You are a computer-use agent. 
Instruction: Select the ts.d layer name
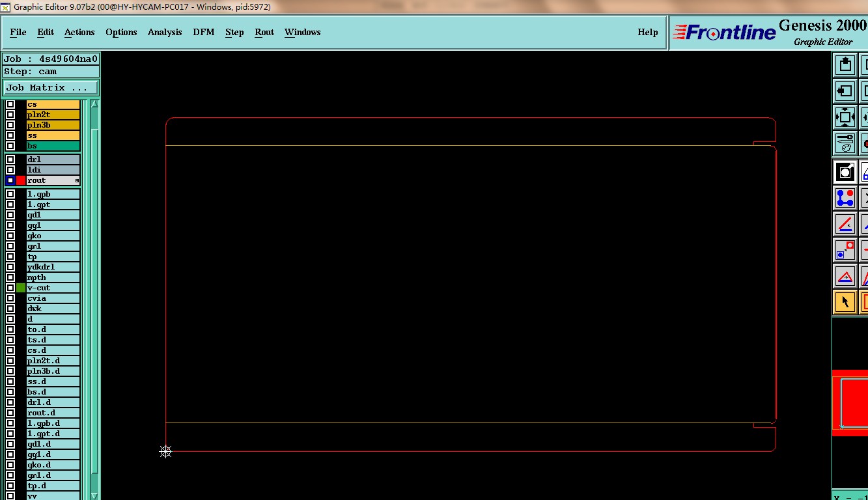[53, 340]
